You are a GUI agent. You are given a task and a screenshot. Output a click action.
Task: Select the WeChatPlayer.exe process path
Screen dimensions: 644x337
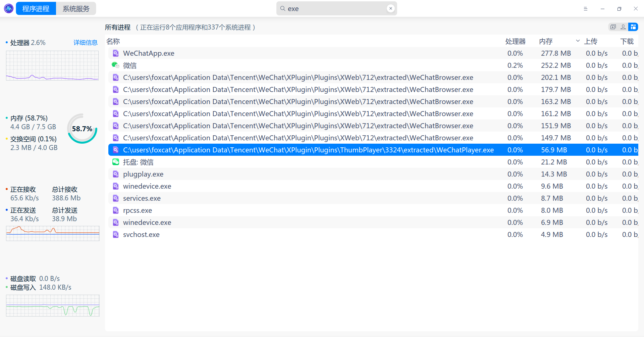(308, 150)
